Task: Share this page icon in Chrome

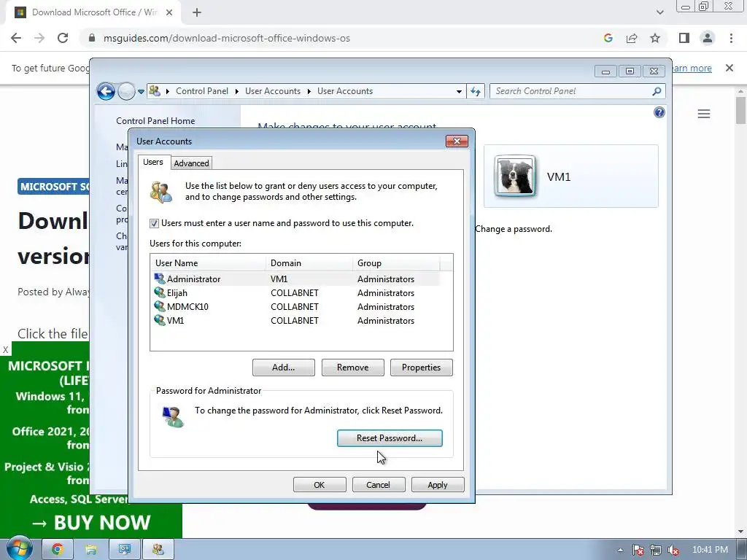Action: [x=632, y=38]
